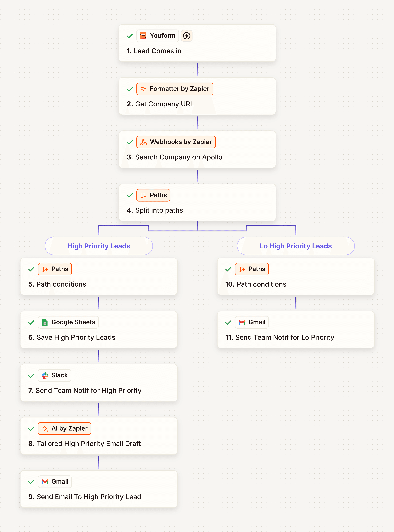Select the Webhooks by Zapier app badge
Screen dimensions: 394x532
[176, 142]
